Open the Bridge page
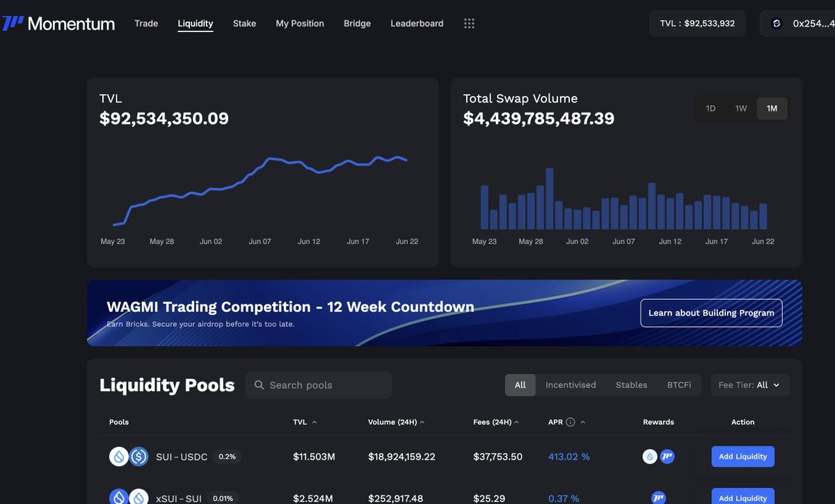This screenshot has height=504, width=835. pyautogui.click(x=357, y=24)
